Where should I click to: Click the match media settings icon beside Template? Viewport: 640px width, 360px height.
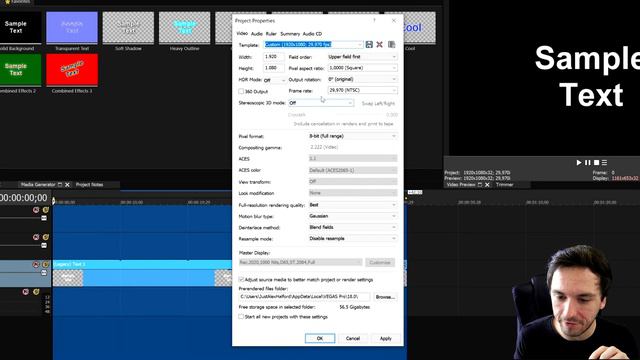(391, 44)
